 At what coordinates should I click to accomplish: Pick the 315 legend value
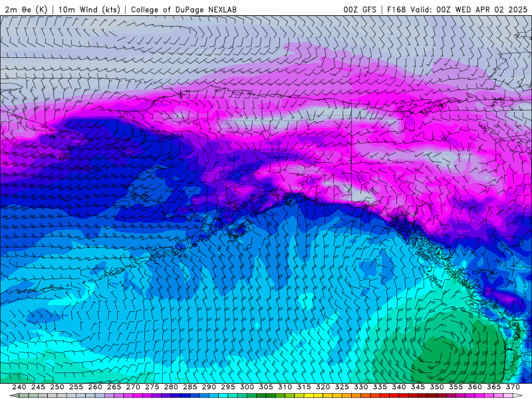(304, 387)
